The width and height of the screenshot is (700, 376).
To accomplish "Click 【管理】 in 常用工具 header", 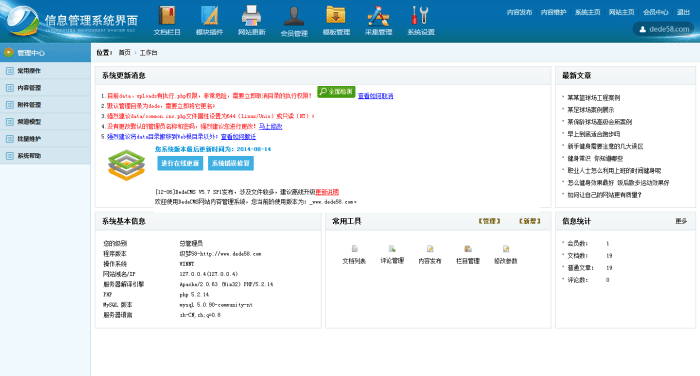I will pyautogui.click(x=489, y=221).
